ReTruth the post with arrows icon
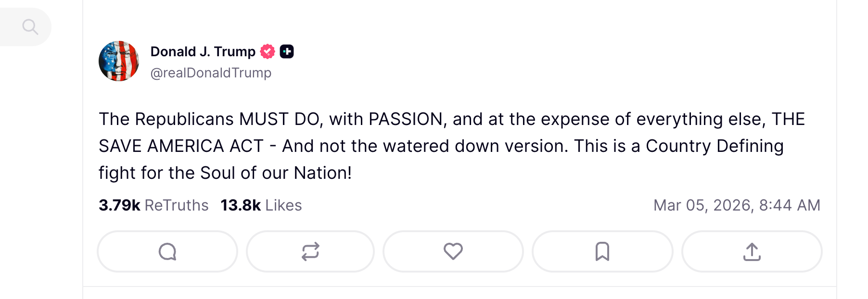868x299 pixels. [x=310, y=251]
